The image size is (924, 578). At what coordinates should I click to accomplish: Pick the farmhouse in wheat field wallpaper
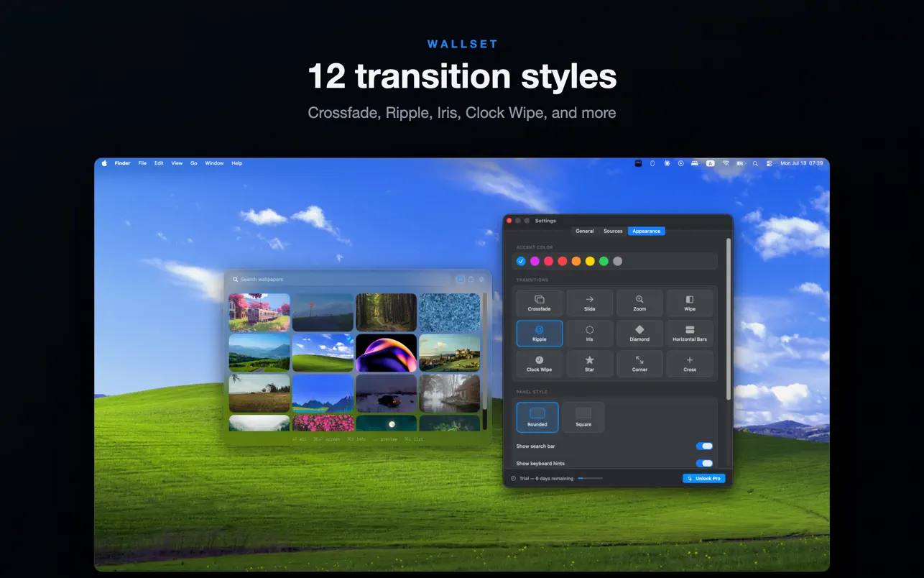tap(259, 393)
